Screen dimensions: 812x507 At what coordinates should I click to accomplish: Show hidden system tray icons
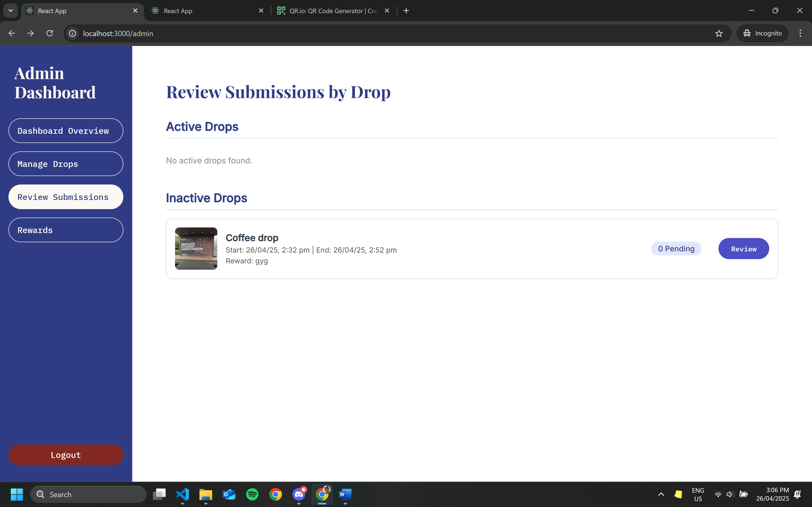tap(661, 494)
